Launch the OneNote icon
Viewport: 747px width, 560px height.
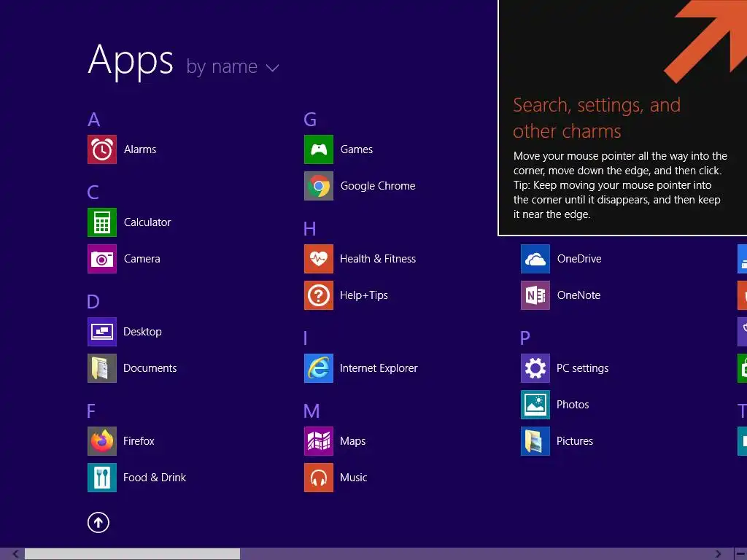[535, 295]
